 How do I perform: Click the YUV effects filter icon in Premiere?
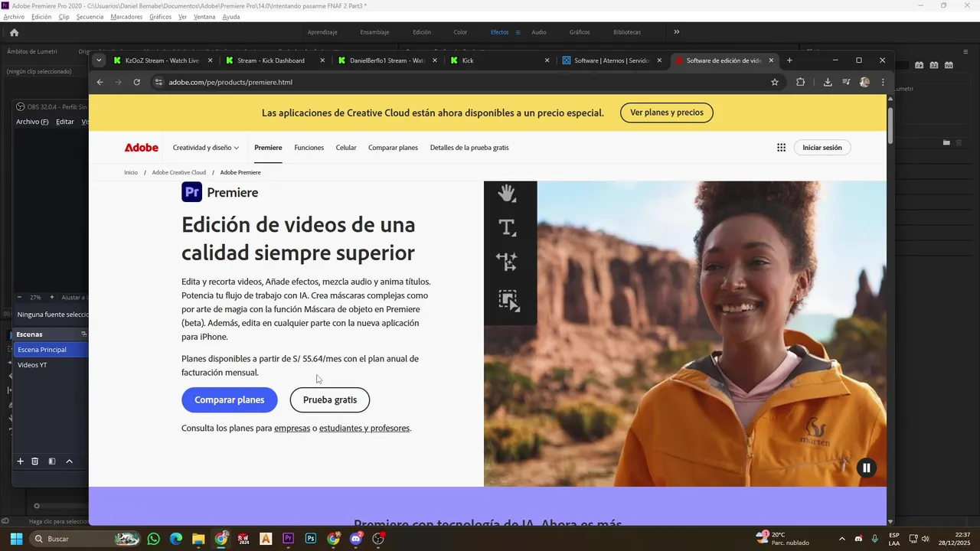949,65
